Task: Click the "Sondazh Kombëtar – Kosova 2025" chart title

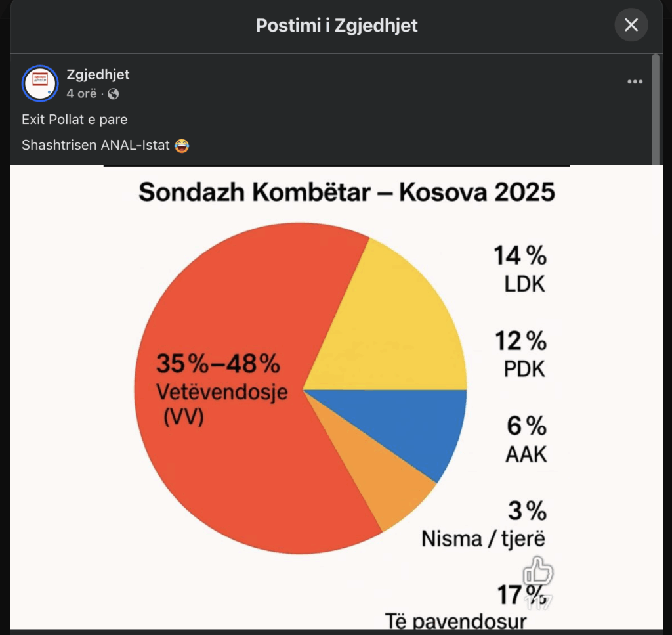Action: (x=346, y=192)
